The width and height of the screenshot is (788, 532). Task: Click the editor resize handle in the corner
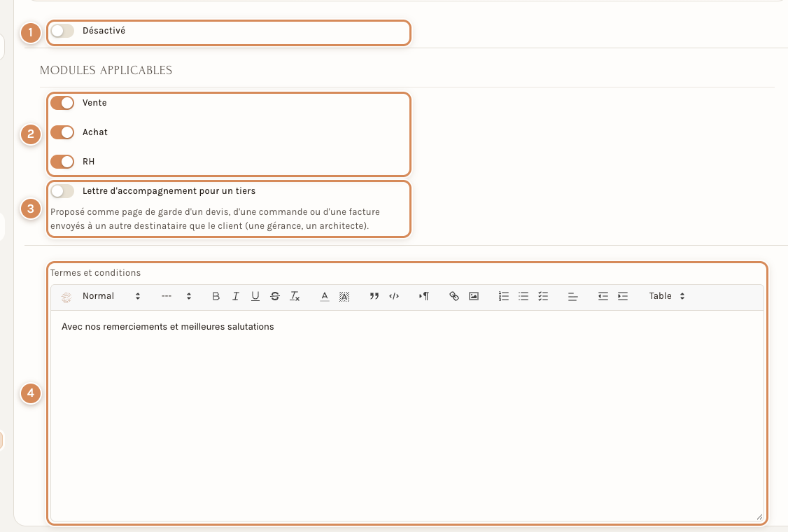tap(759, 517)
